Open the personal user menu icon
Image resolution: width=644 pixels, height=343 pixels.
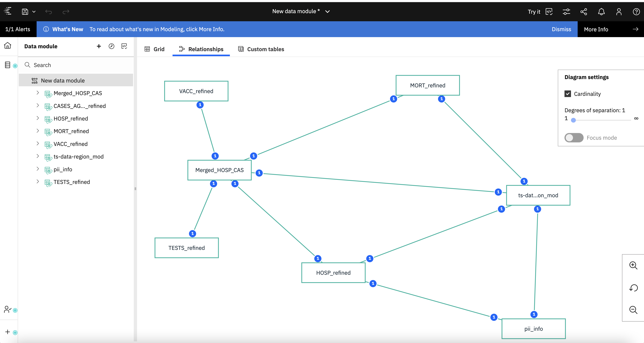tap(619, 12)
